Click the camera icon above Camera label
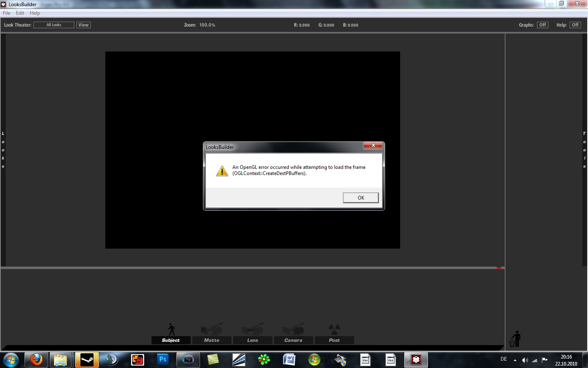This screenshot has height=368, width=588. point(293,329)
